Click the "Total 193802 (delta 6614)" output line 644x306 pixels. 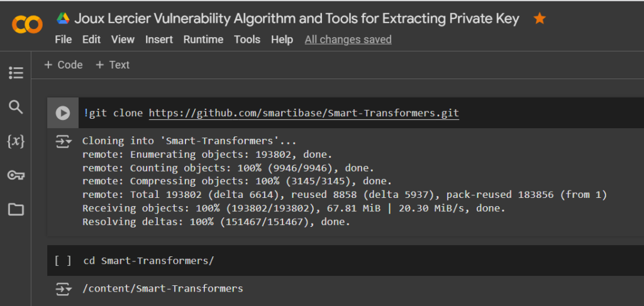pyautogui.click(x=345, y=195)
